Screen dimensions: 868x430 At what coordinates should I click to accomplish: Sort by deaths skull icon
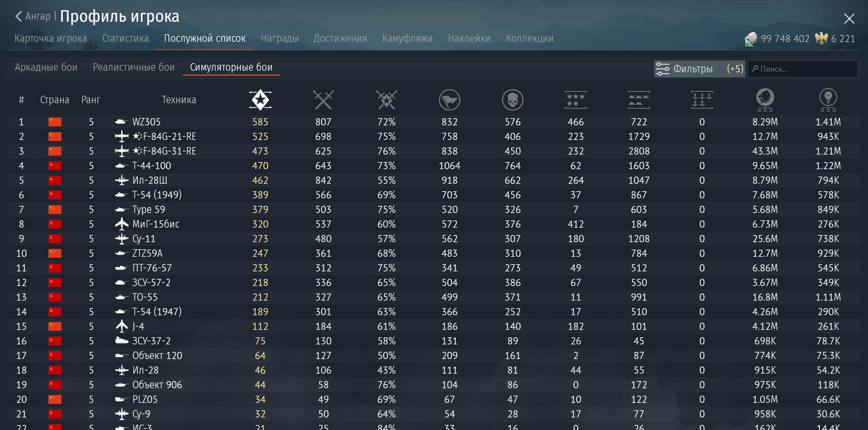512,100
